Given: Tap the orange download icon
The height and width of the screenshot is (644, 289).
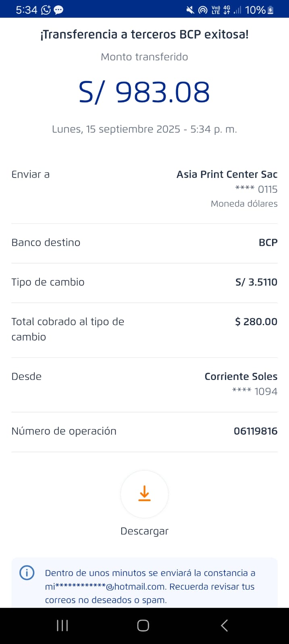Looking at the screenshot, I should click(144, 494).
